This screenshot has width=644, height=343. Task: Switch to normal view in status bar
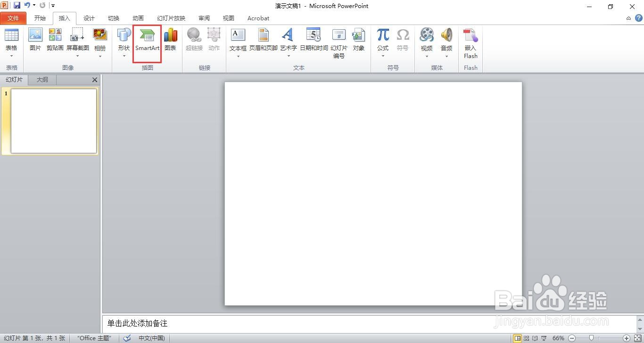pos(518,338)
